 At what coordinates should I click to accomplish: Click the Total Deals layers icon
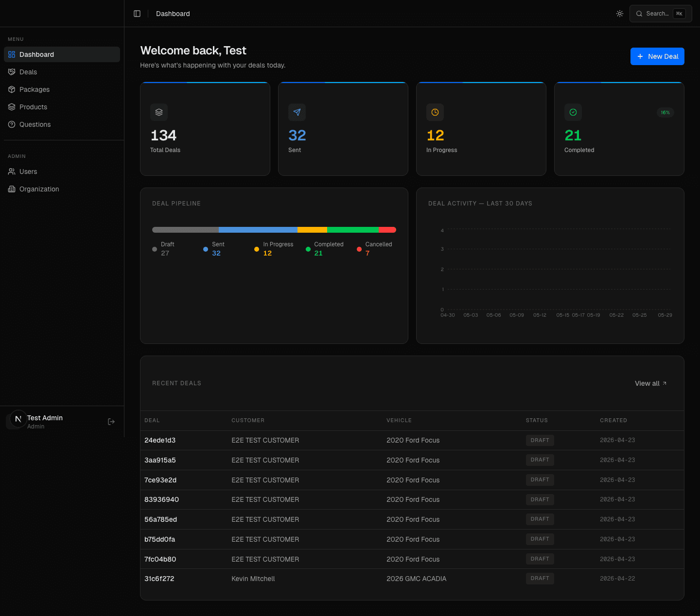(x=159, y=112)
